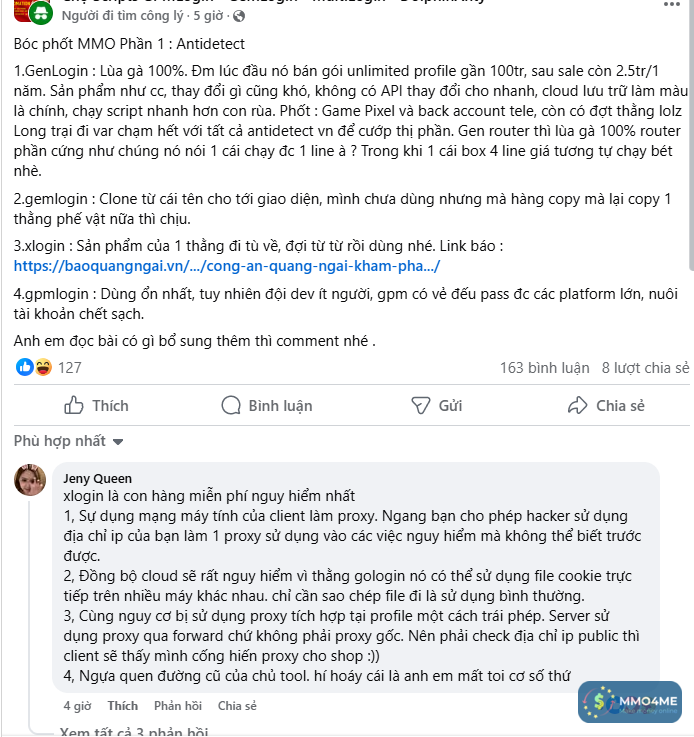
Task: Click the Messenger icon beside Gửi
Action: click(421, 405)
